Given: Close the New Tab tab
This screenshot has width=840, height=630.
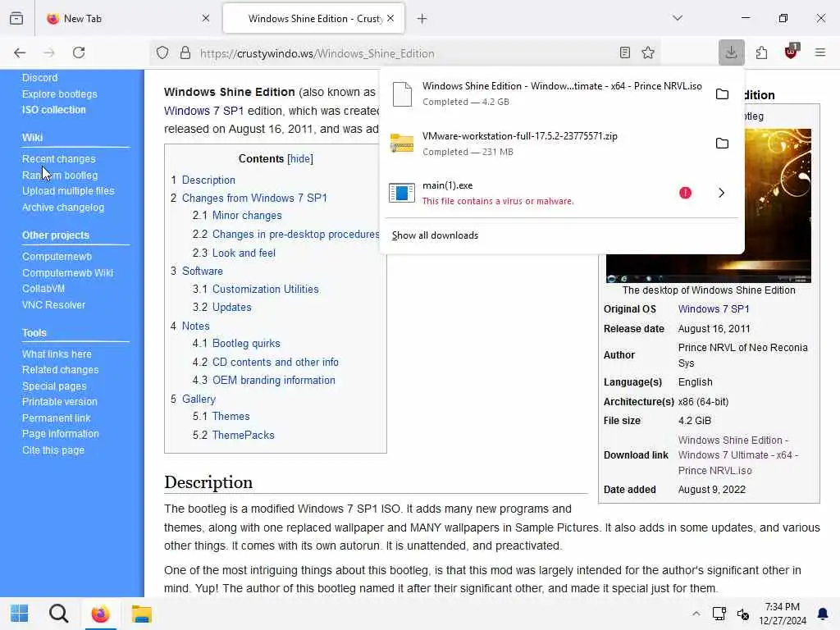Looking at the screenshot, I should click(206, 18).
